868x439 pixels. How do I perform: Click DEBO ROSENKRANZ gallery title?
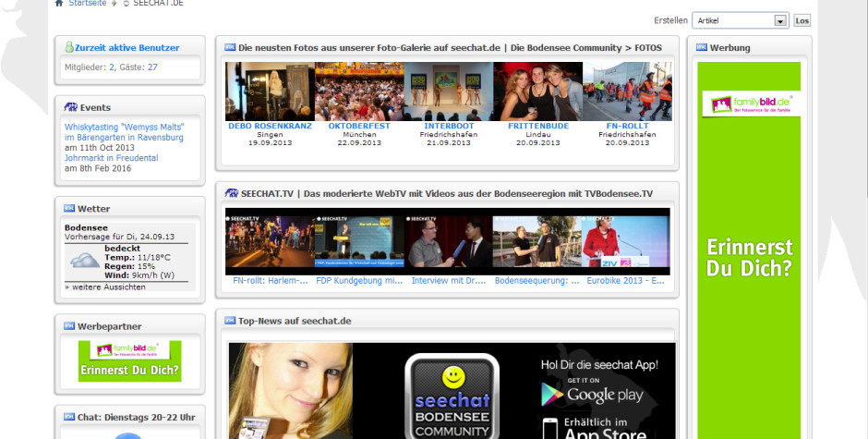271,126
